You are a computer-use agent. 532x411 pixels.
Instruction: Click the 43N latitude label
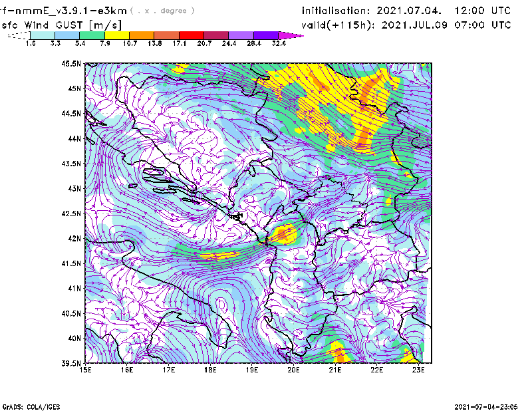point(74,188)
